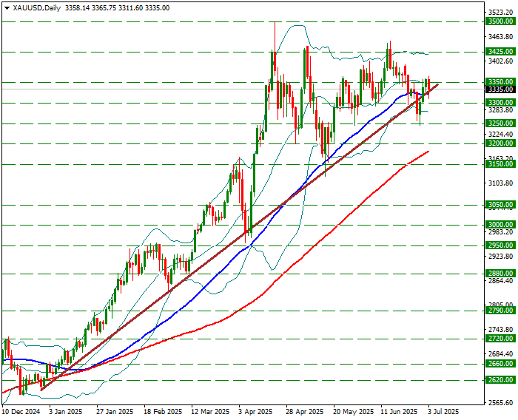Click the OHLC values 3358.14 3365.75 3311.60 3335.00
Image resolution: width=518 pixels, height=420 pixels.
(x=117, y=8)
